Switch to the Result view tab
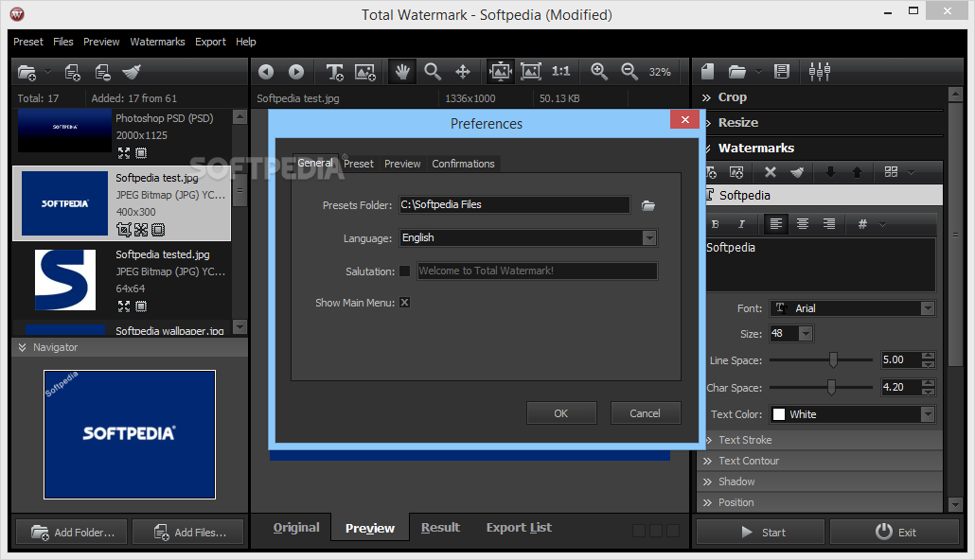The width and height of the screenshot is (975, 560). [440, 528]
